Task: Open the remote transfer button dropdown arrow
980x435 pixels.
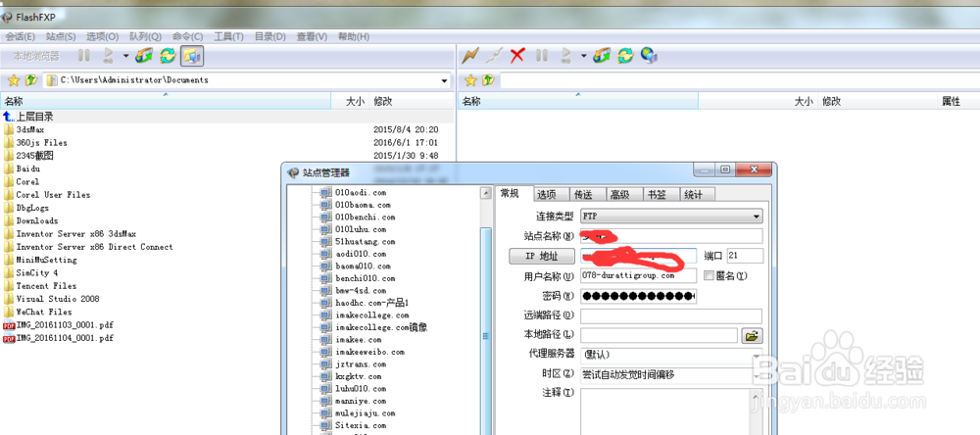Action: click(x=583, y=56)
